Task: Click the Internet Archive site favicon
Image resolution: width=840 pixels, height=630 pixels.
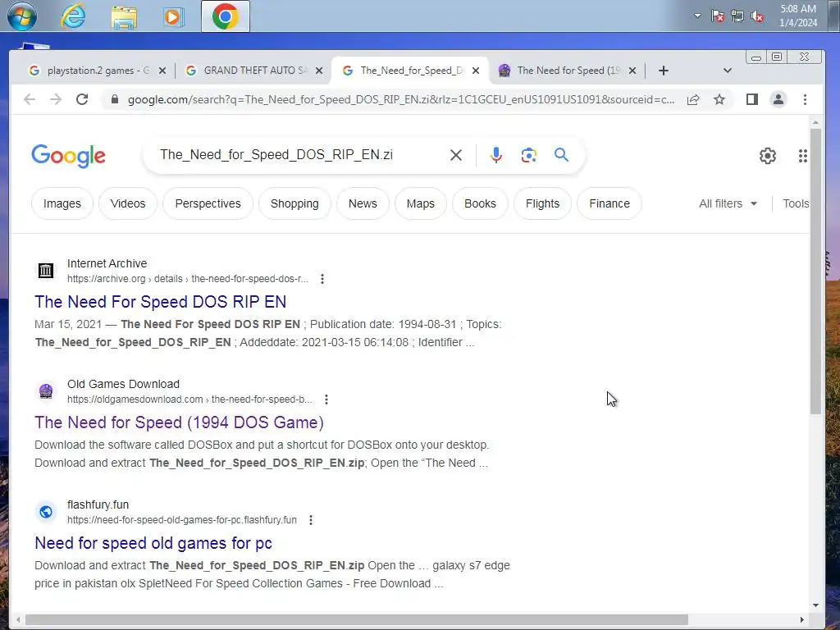Action: click(46, 271)
